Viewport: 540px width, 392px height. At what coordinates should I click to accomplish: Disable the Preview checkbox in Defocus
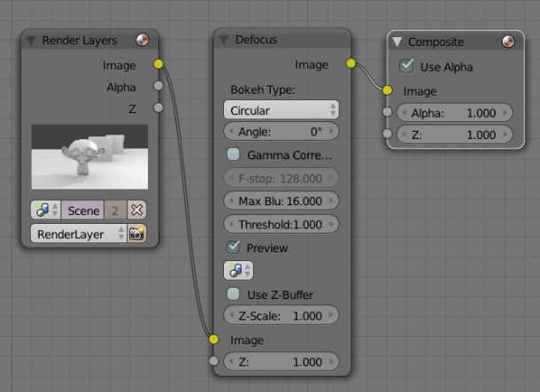click(234, 248)
